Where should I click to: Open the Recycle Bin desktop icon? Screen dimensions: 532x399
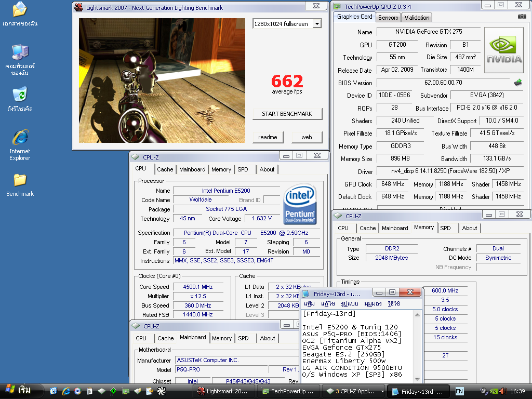click(20, 99)
